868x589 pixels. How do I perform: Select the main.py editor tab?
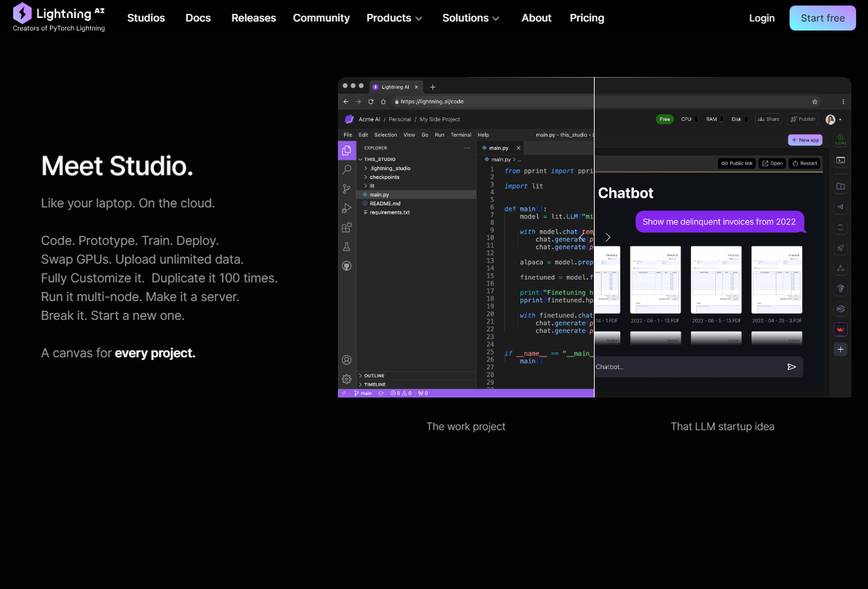pyautogui.click(x=499, y=148)
